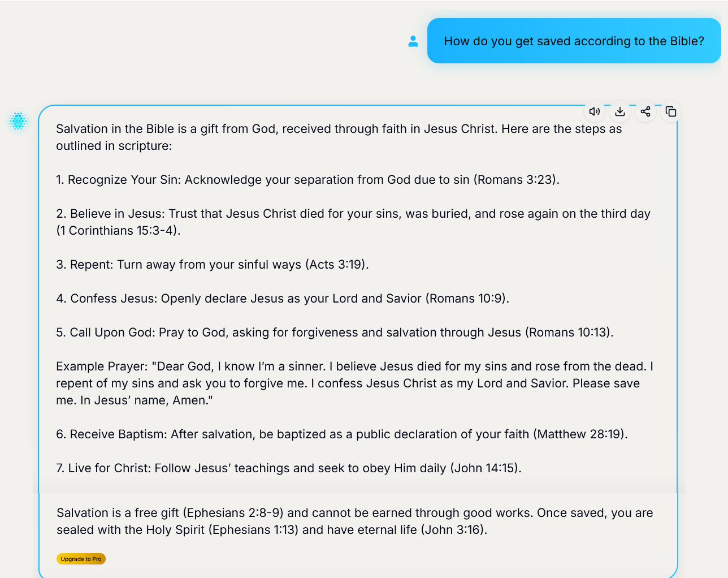Image resolution: width=728 pixels, height=578 pixels.
Task: Download the response with the download icon
Action: 620,111
